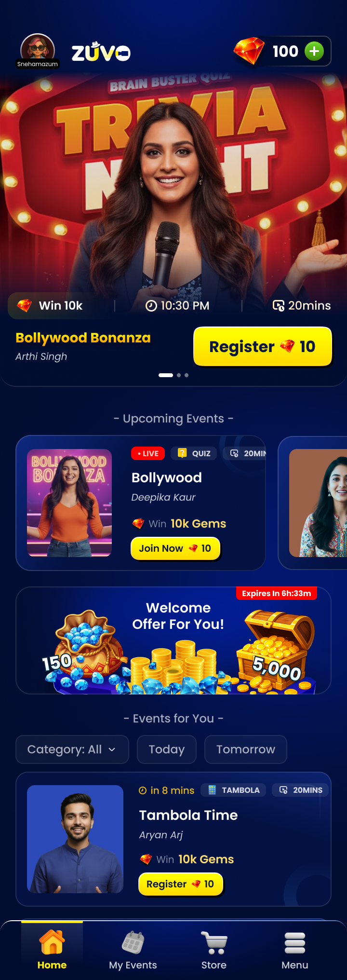Open My Events calendar icon
This screenshot has height=980, width=347.
click(x=133, y=942)
